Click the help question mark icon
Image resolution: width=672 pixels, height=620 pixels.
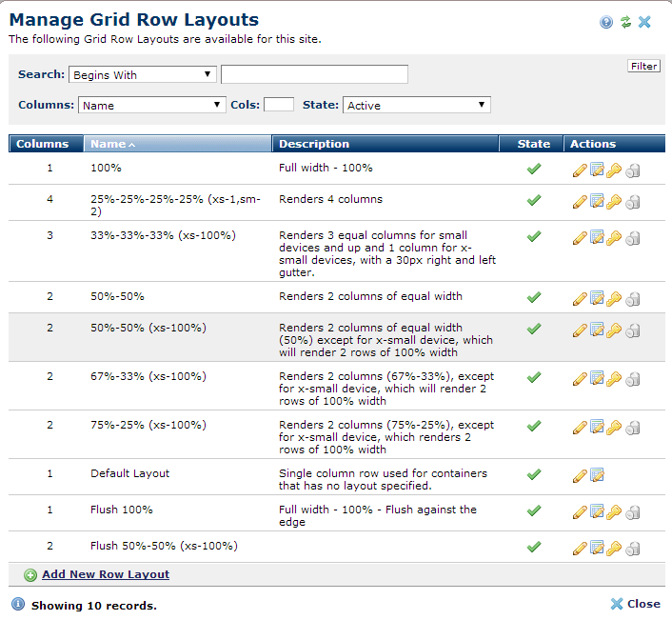pos(606,22)
